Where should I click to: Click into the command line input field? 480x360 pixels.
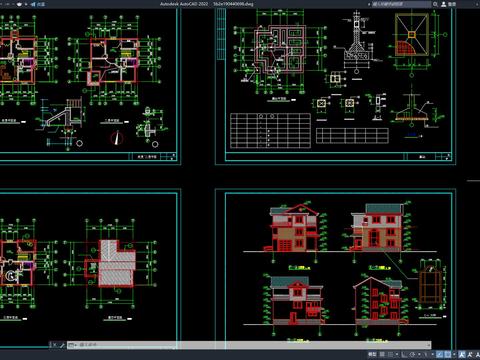[253, 345]
